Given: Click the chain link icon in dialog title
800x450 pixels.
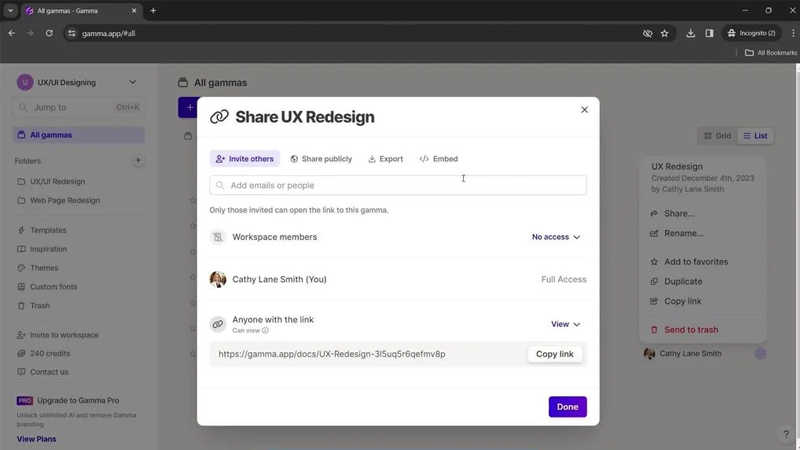Looking at the screenshot, I should click(x=219, y=117).
